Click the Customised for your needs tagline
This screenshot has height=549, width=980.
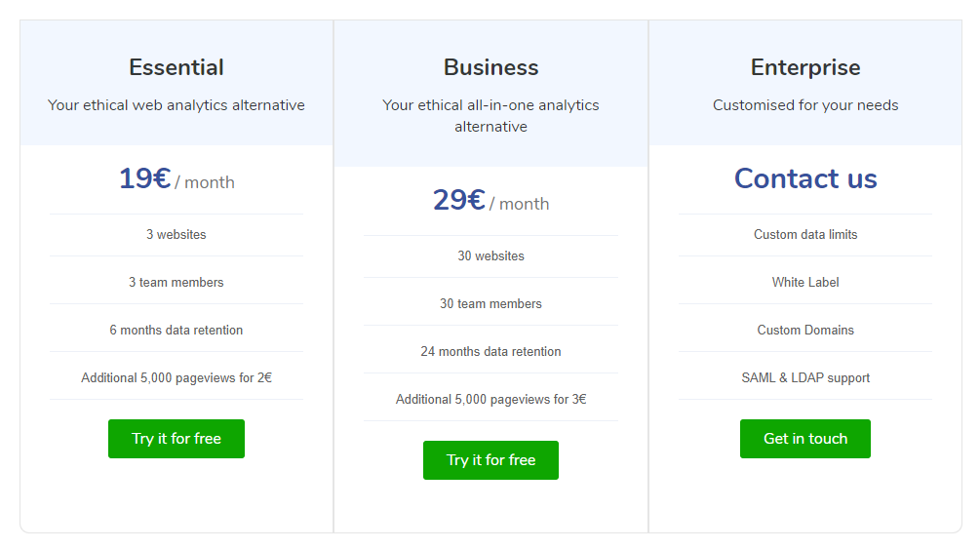pos(805,105)
